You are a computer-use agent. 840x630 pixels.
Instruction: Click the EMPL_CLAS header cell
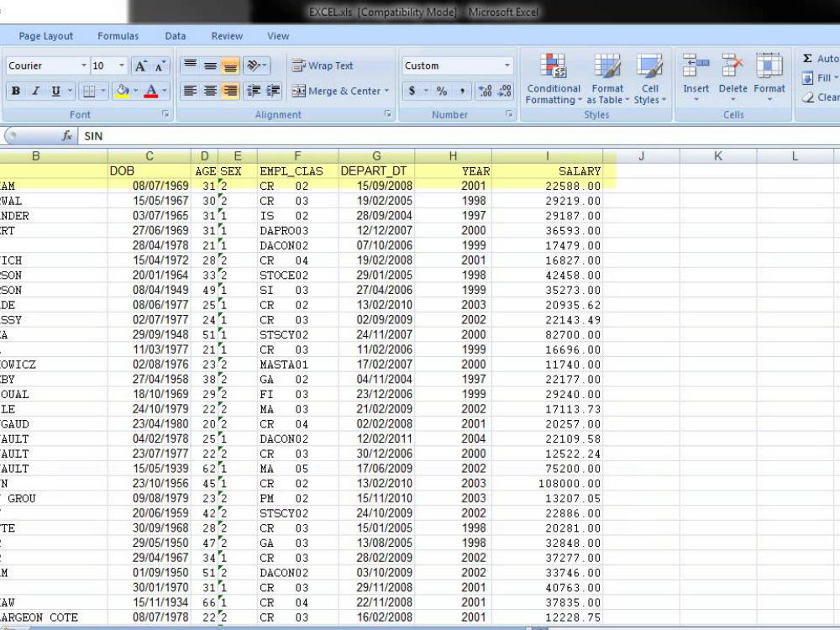coord(298,171)
